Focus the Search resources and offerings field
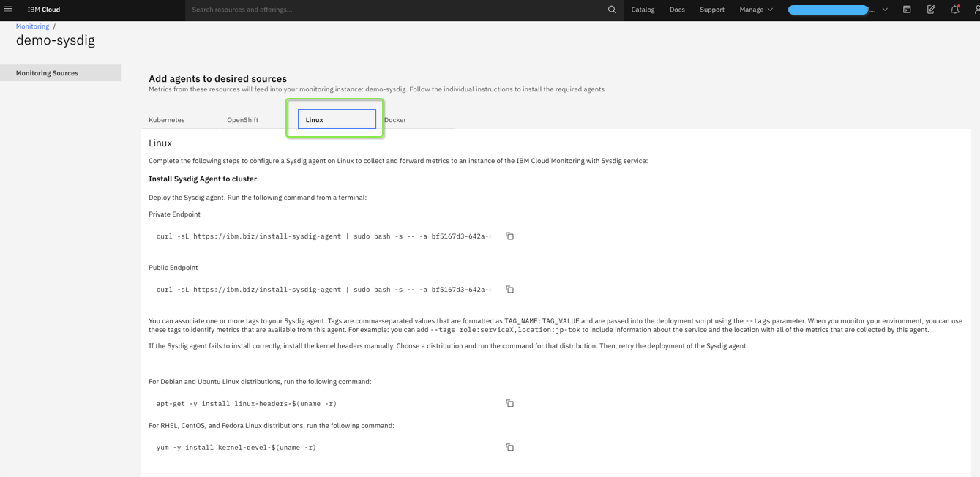 tap(395, 10)
